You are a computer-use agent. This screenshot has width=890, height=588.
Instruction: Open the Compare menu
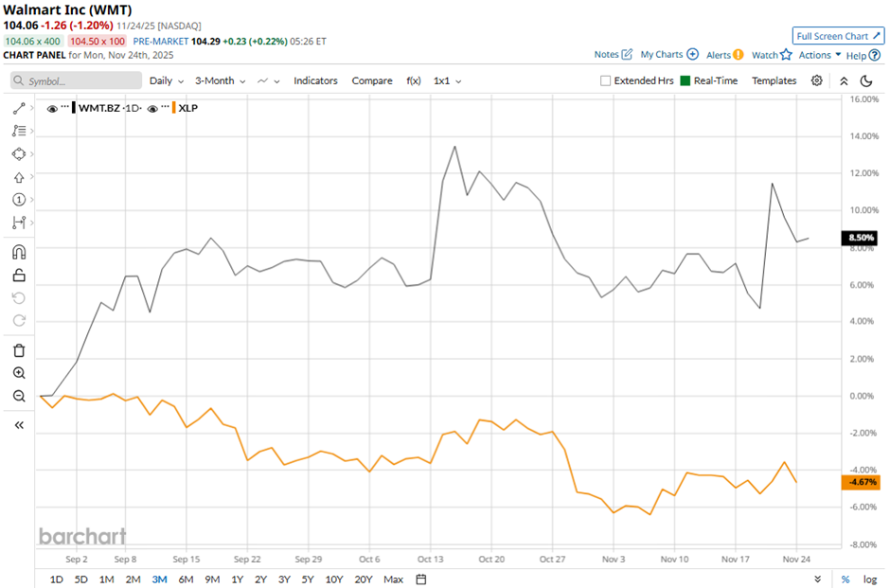coord(372,81)
